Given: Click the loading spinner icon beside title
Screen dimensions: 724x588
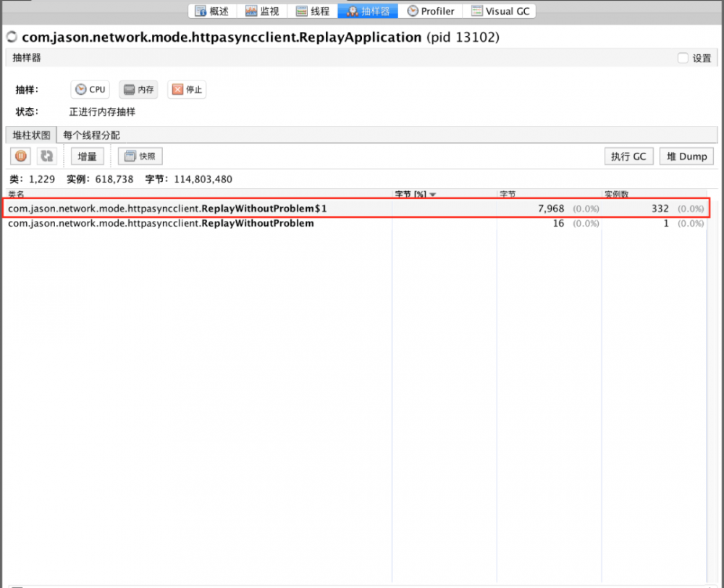Looking at the screenshot, I should coord(12,36).
